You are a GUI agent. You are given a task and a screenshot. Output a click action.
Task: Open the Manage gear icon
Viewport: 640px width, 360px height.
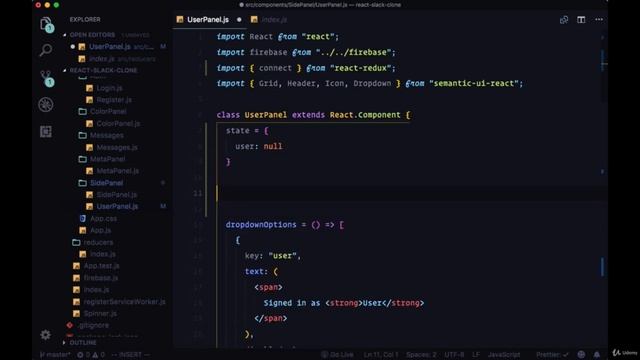[x=45, y=335]
